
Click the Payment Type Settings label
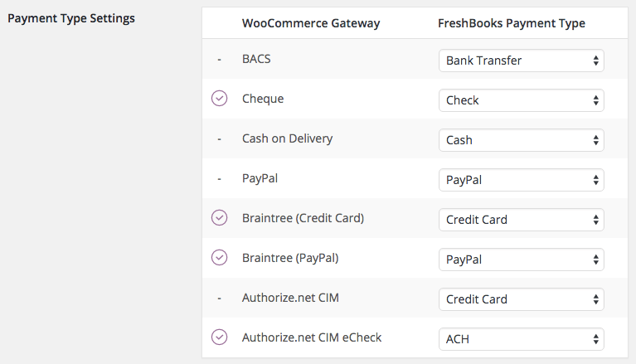click(71, 18)
